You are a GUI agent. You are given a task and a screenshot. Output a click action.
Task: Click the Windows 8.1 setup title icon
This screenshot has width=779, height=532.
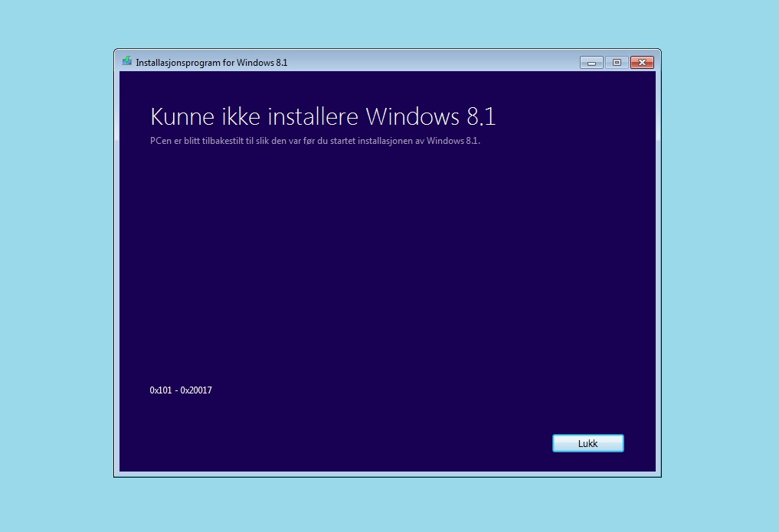[127, 61]
